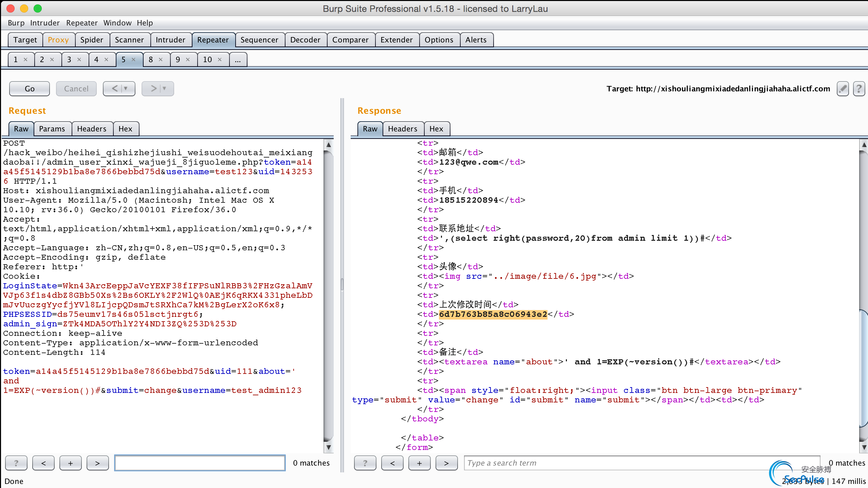Click the response pane vertical scrollbar thumb

(864, 368)
